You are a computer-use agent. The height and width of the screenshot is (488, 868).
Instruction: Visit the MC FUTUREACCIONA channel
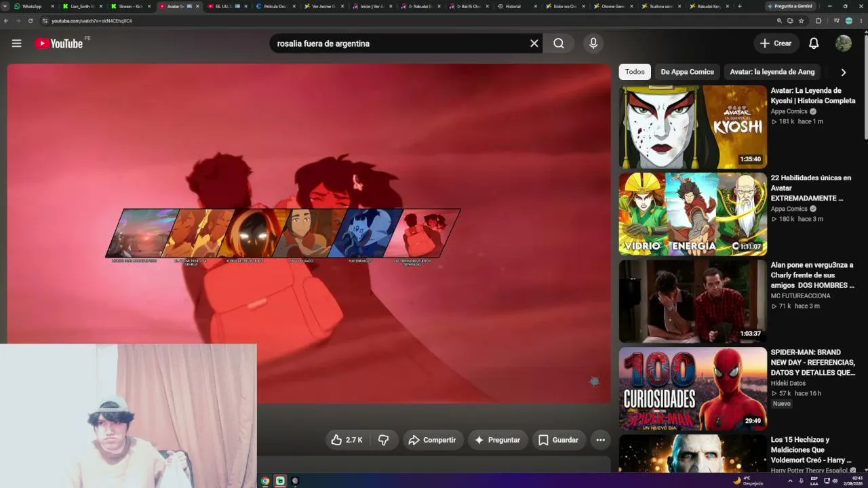click(800, 296)
